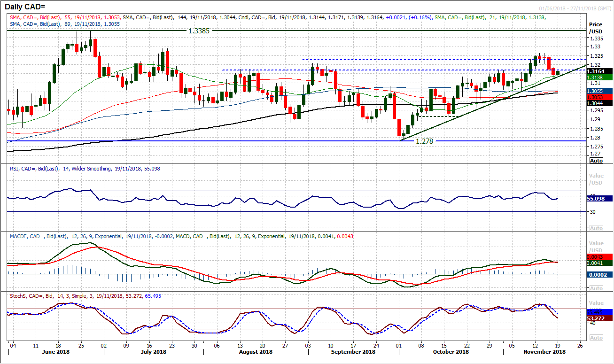Click the dark red Stochastic tag 53.272
The image size is (614, 364).
point(600,318)
